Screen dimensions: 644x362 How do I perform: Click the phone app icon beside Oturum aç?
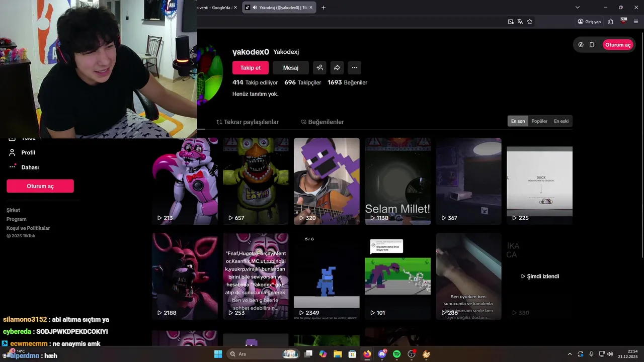pos(592,45)
